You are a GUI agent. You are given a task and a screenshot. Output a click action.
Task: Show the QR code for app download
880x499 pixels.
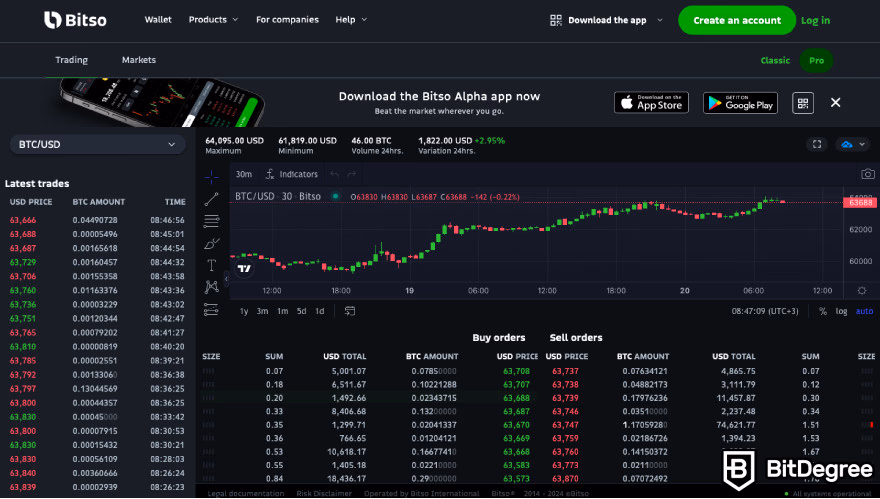point(803,103)
